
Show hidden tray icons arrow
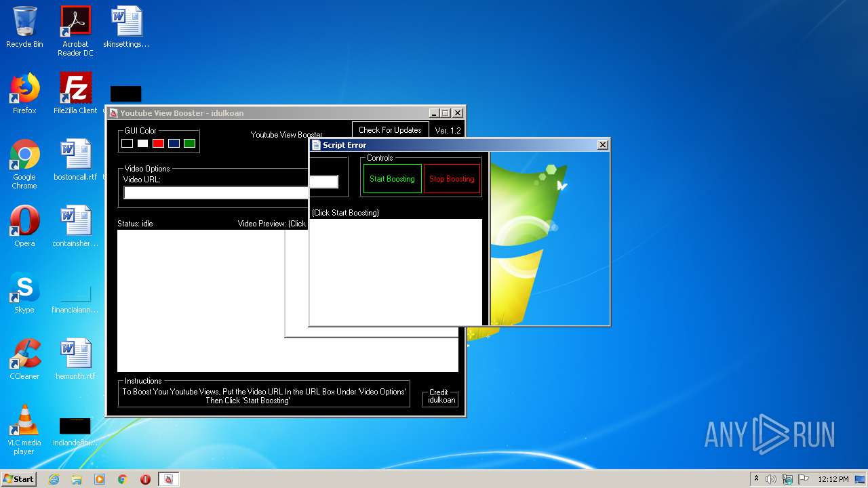(756, 479)
